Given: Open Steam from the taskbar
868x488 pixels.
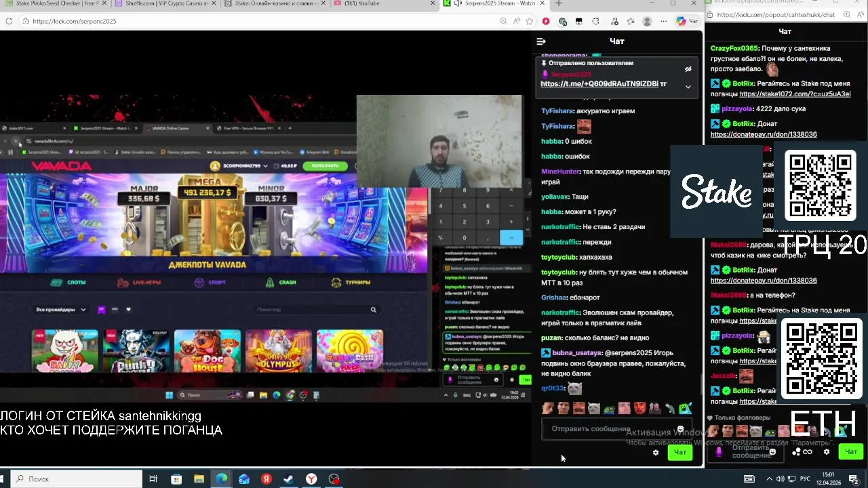Looking at the screenshot, I should pos(288,479).
